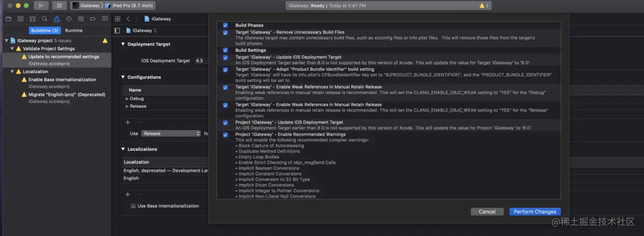Image resolution: width=644 pixels, height=236 pixels.
Task: Stop the running task
Action: pos(59,6)
